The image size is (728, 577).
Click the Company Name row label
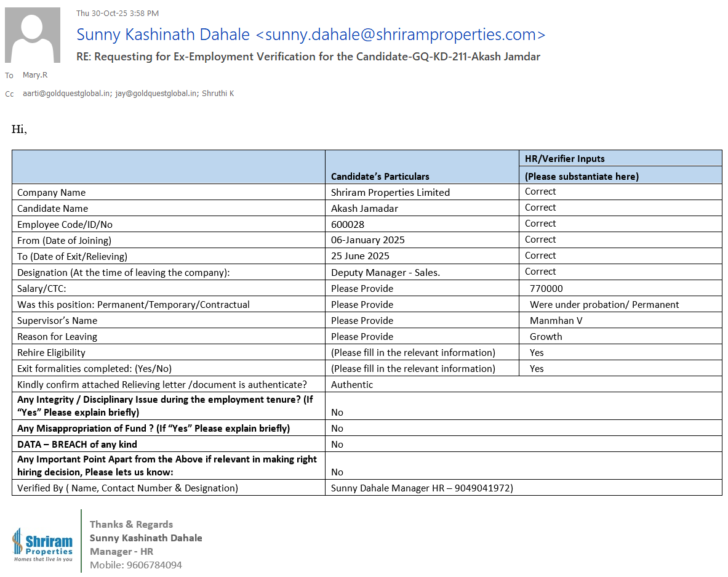pos(52,192)
